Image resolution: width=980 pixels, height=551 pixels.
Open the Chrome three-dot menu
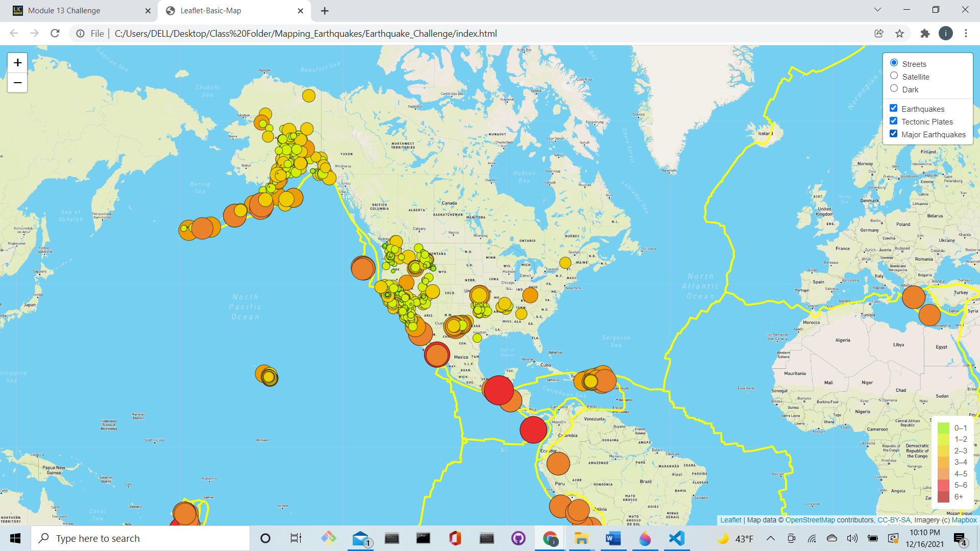[x=966, y=33]
